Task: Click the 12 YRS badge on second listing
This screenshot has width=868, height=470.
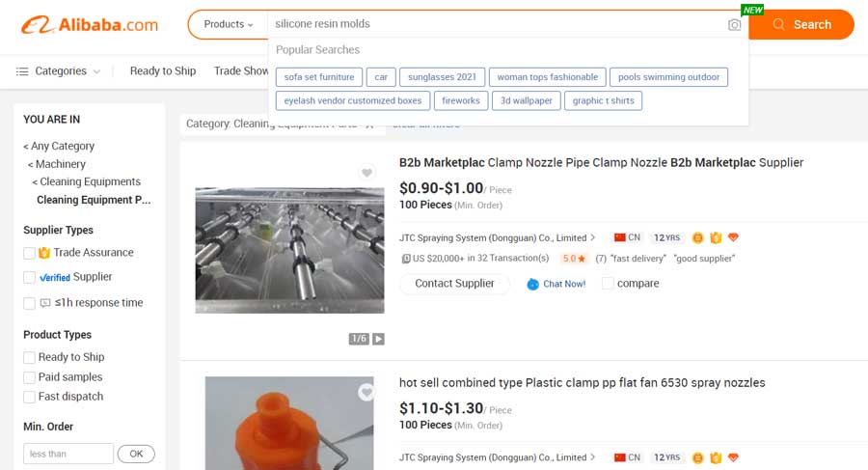Action: [666, 457]
